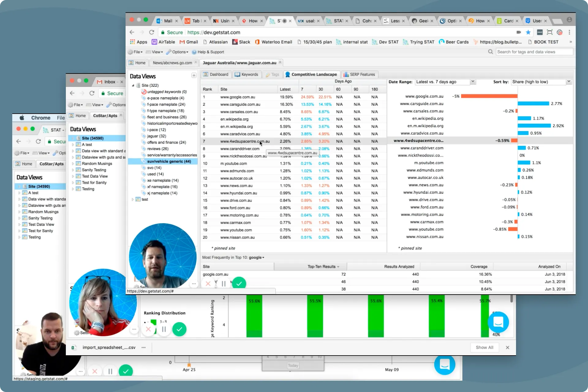The height and width of the screenshot is (392, 588).
Task: Open the Dev STAT bookmark
Action: tap(385, 42)
